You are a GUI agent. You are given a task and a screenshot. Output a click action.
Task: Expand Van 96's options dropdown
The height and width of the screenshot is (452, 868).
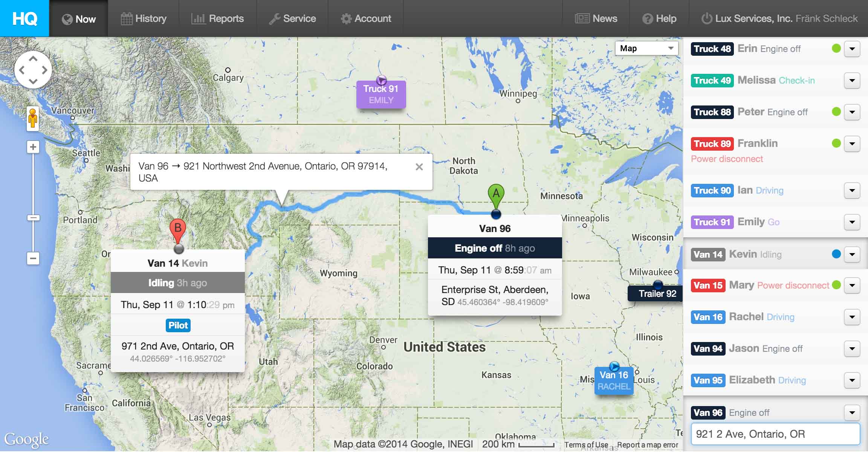[852, 412]
